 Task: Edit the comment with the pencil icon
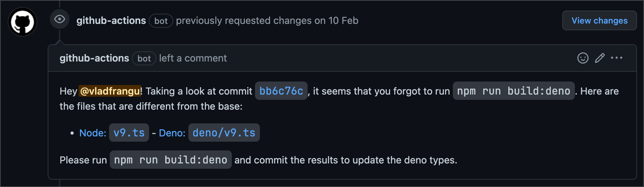600,58
